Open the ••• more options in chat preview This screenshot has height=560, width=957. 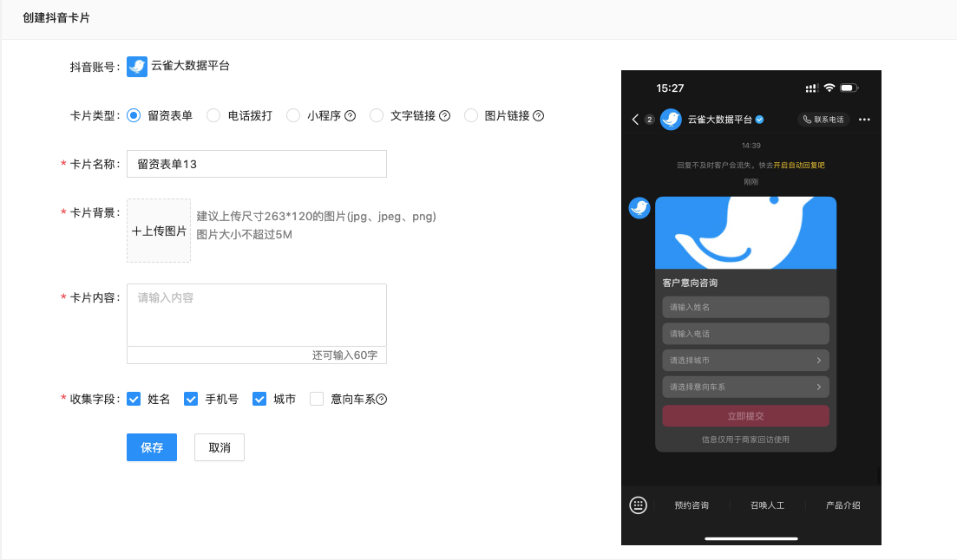point(864,119)
